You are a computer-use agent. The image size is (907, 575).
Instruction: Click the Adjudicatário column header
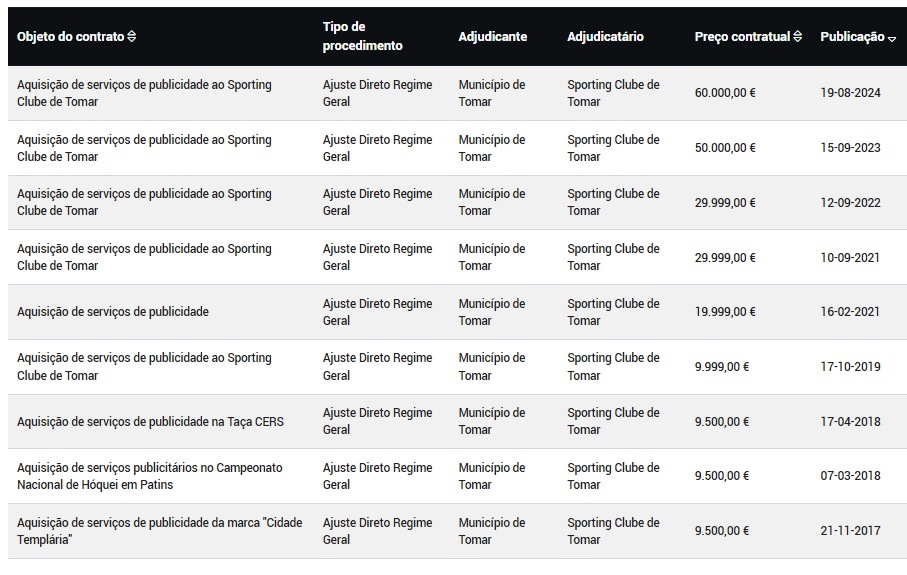605,36
